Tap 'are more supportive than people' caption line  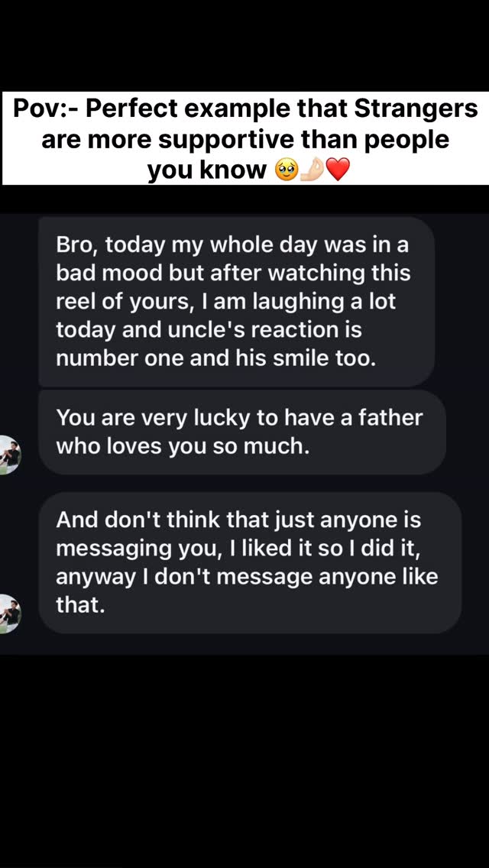coord(244,140)
